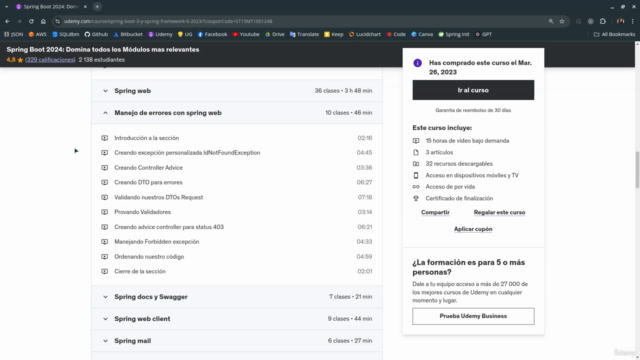Click the Prueba Udemy Business button
Image resolution: width=640 pixels, height=360 pixels.
point(473,316)
